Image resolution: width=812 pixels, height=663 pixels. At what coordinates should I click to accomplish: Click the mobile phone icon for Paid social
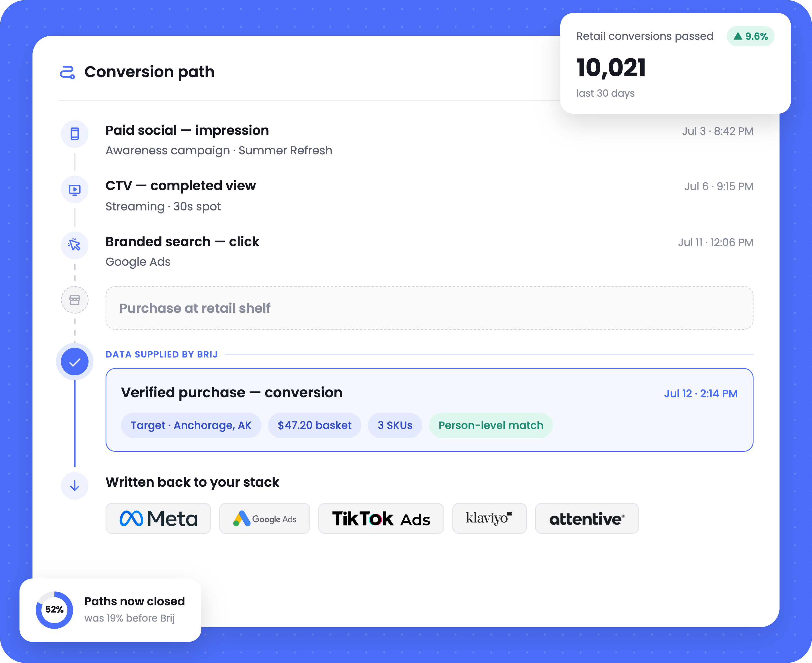tap(75, 134)
